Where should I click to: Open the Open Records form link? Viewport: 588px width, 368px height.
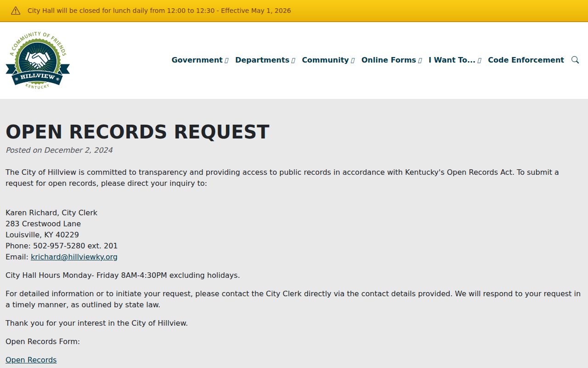[31, 360]
